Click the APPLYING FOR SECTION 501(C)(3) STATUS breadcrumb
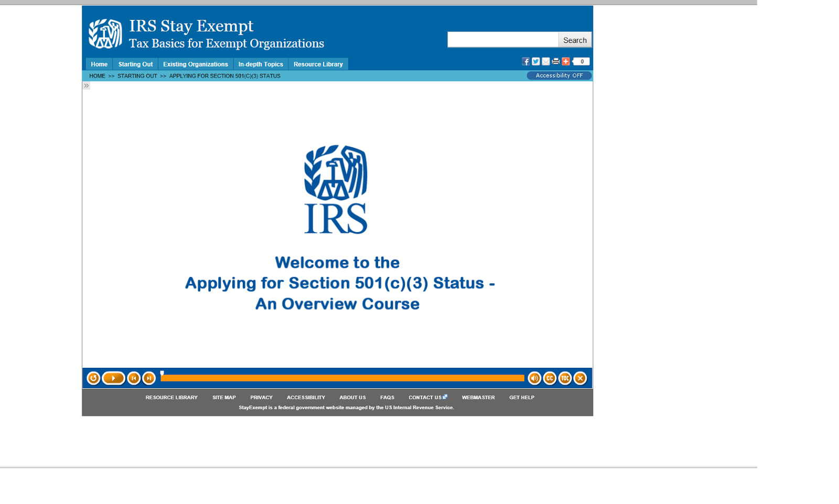The width and height of the screenshot is (839, 504). tap(224, 76)
